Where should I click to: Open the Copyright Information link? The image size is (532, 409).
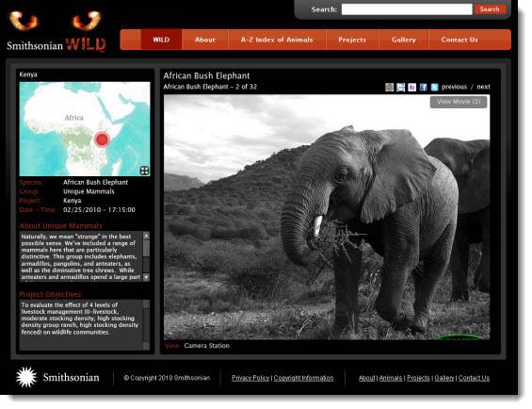(303, 378)
